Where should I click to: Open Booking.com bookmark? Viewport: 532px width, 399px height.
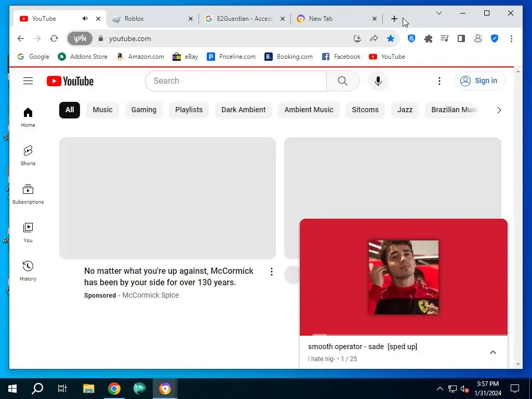pyautogui.click(x=289, y=57)
